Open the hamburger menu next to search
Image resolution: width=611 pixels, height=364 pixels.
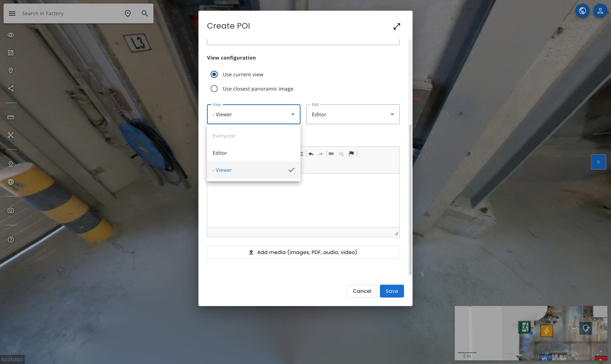pyautogui.click(x=12, y=13)
